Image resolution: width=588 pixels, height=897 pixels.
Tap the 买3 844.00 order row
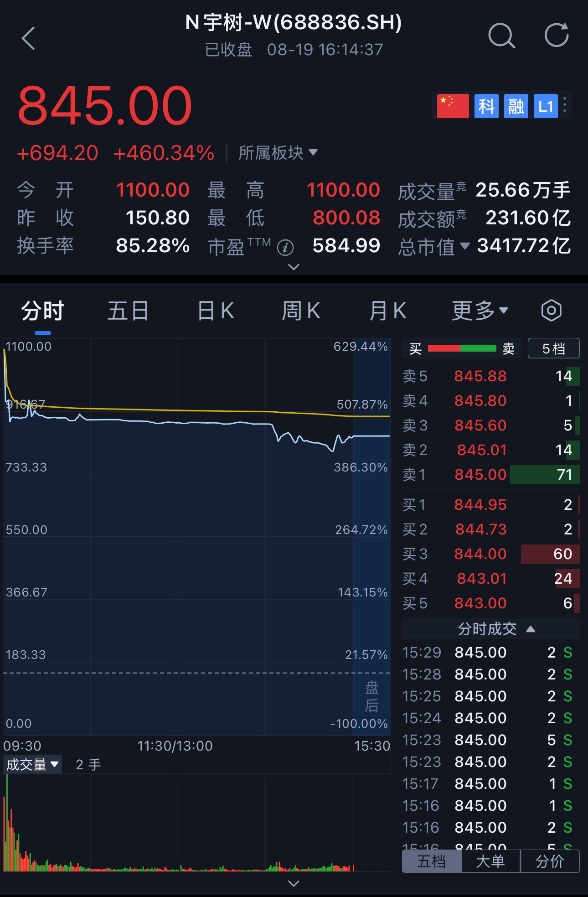coord(491,554)
